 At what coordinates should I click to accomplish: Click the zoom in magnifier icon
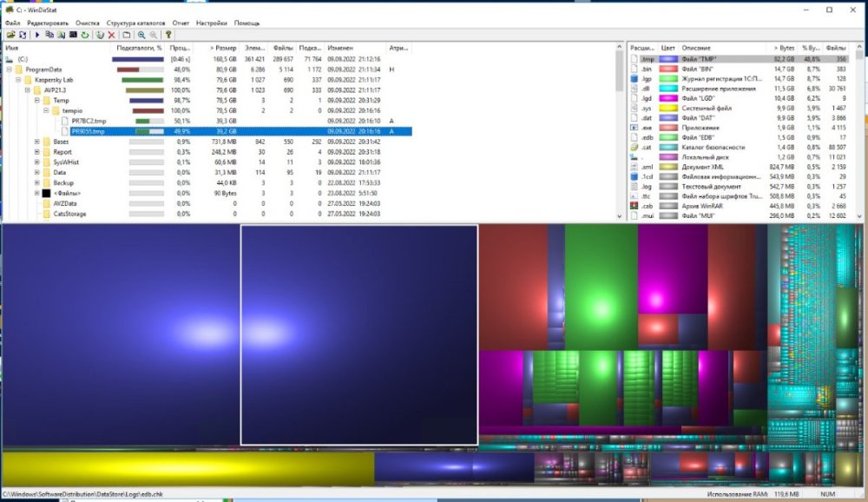pos(141,35)
